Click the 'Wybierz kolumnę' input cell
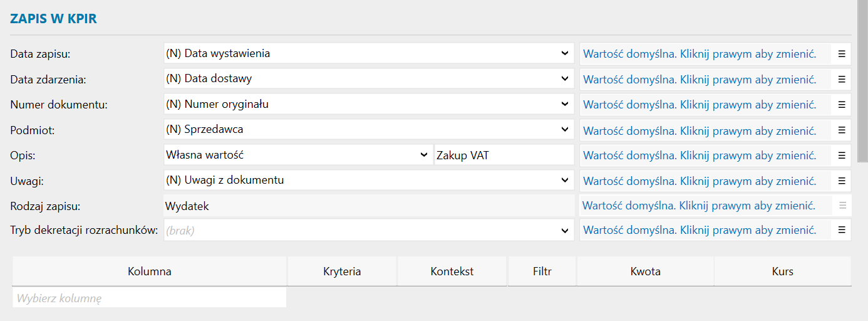This screenshot has width=868, height=321. [x=149, y=298]
